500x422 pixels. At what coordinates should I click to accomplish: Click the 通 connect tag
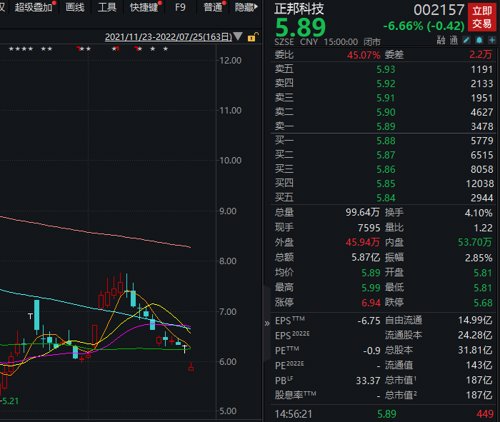click(x=454, y=41)
